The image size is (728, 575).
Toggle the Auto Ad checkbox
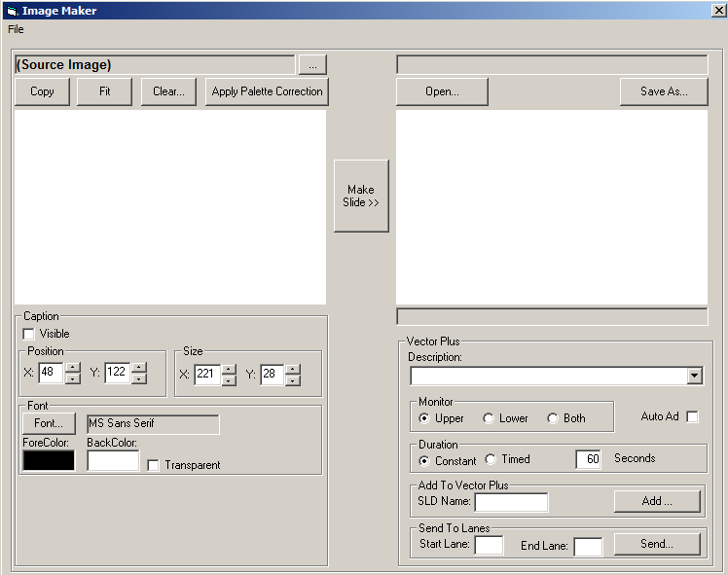(x=692, y=416)
